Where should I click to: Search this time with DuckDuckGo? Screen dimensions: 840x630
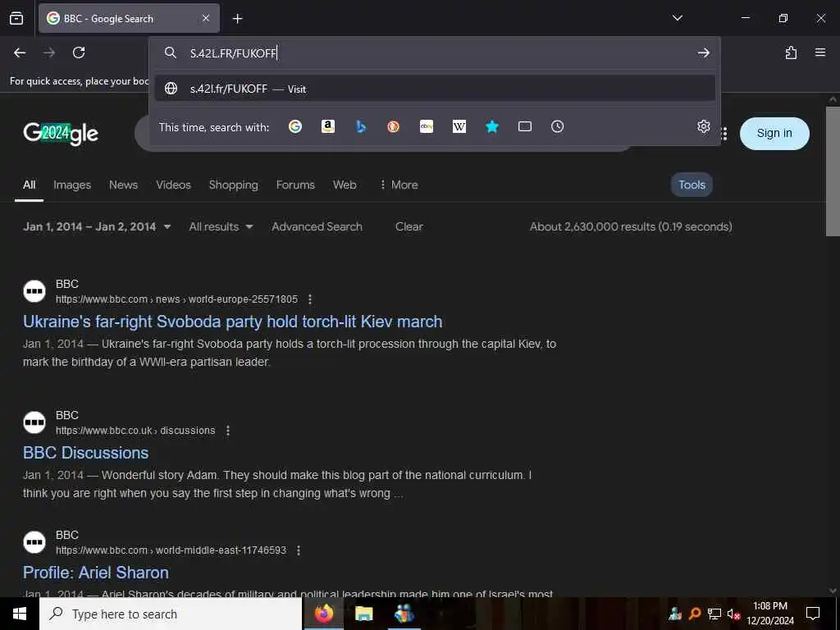(x=393, y=126)
